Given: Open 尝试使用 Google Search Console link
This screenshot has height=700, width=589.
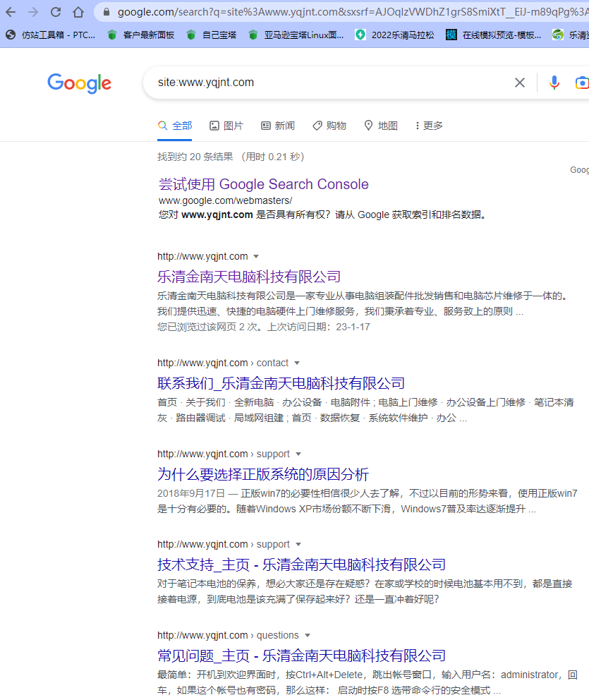Looking at the screenshot, I should pyautogui.click(x=263, y=184).
